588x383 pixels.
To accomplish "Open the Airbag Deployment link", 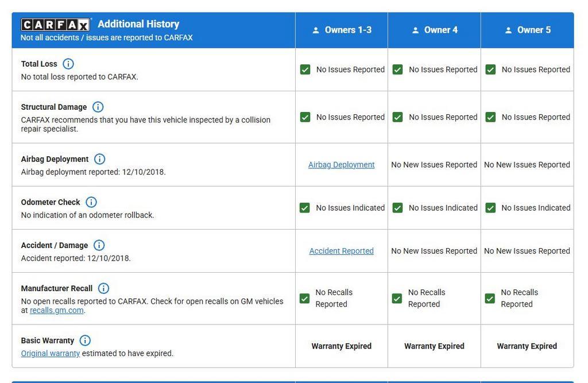I will click(341, 165).
